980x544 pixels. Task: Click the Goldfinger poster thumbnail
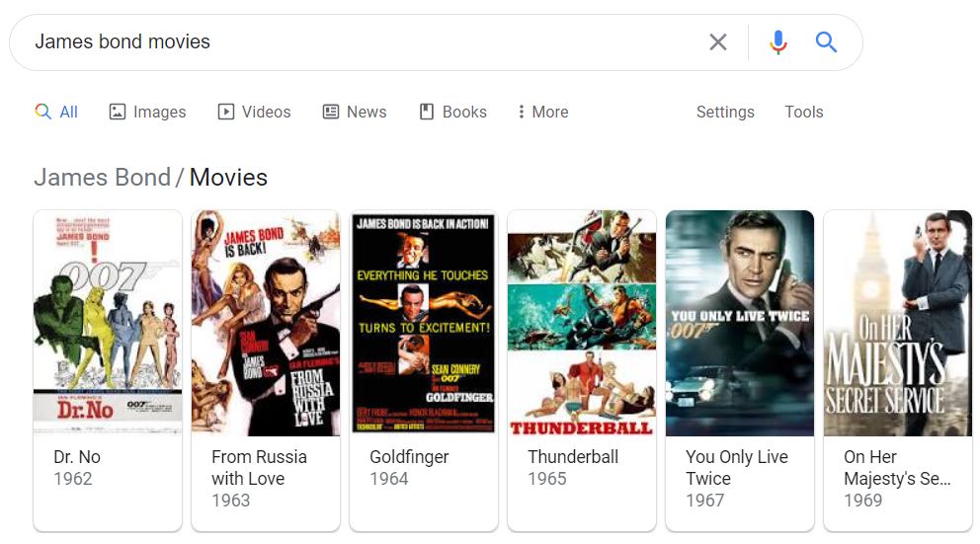[424, 323]
